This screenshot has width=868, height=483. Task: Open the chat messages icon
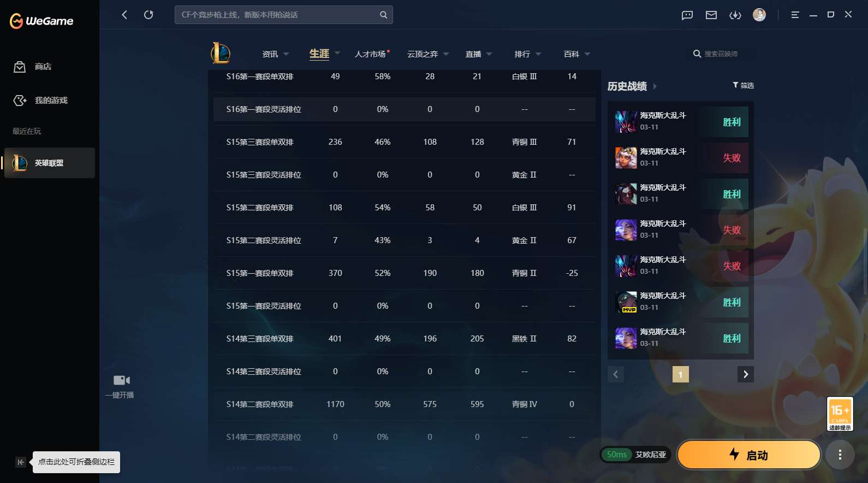[687, 15]
